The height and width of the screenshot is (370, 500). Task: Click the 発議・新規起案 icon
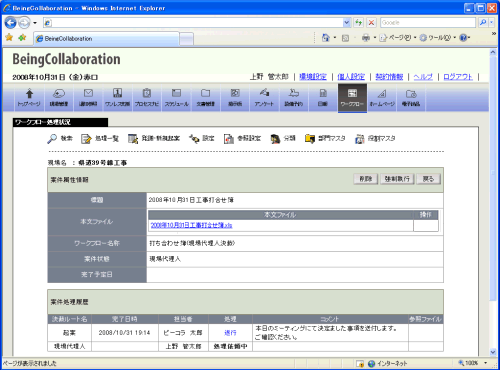[133, 138]
